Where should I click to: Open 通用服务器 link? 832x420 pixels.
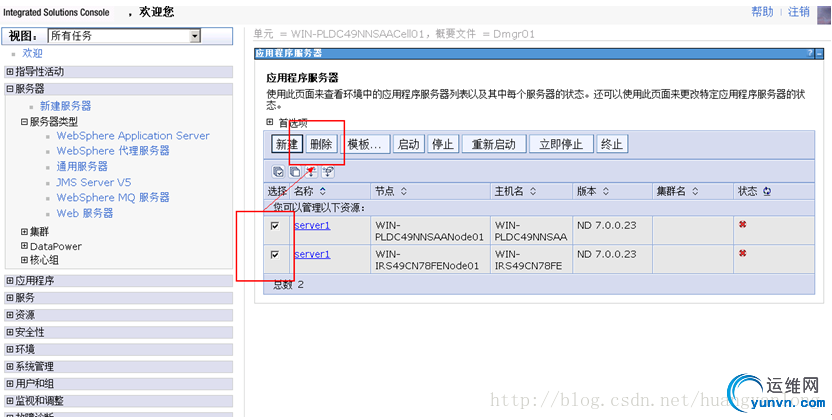[x=82, y=167]
